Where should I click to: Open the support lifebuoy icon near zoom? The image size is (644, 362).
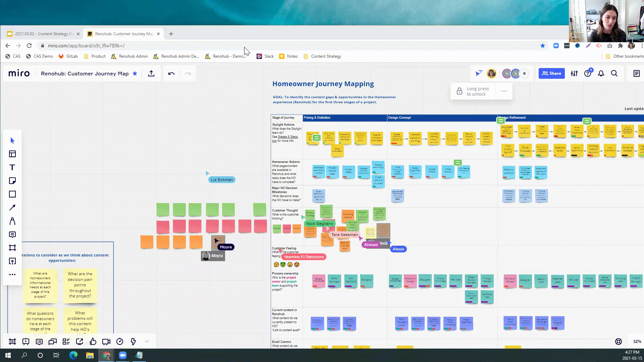pyautogui.click(x=619, y=342)
